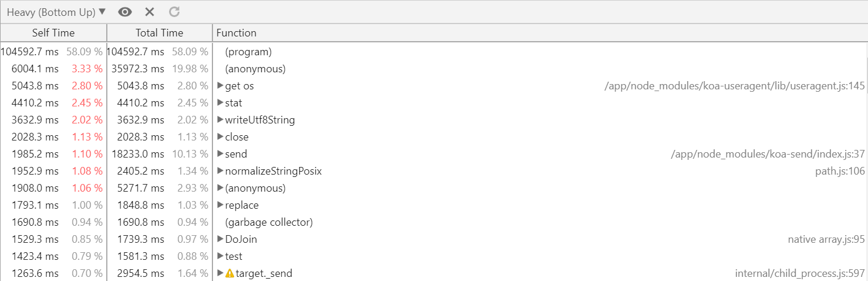Screen dimensions: 868x281
Task: Open the Heavy (Bottom Up) view dropdown
Action: [56, 12]
